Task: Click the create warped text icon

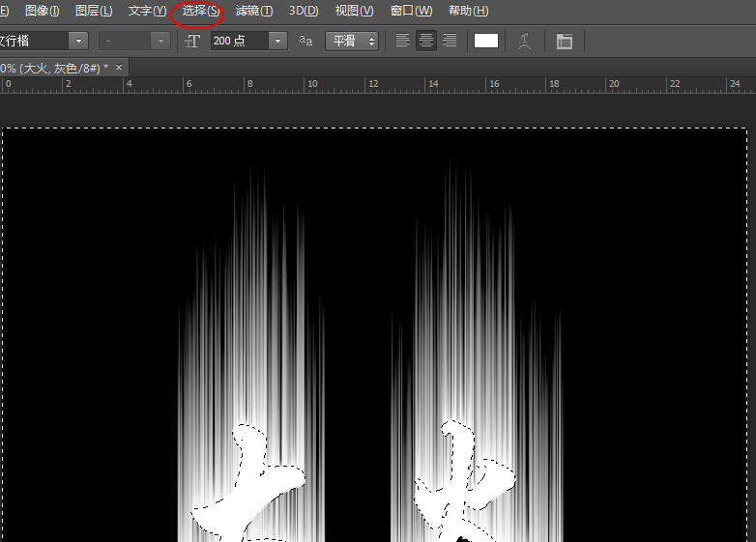Action: [525, 41]
